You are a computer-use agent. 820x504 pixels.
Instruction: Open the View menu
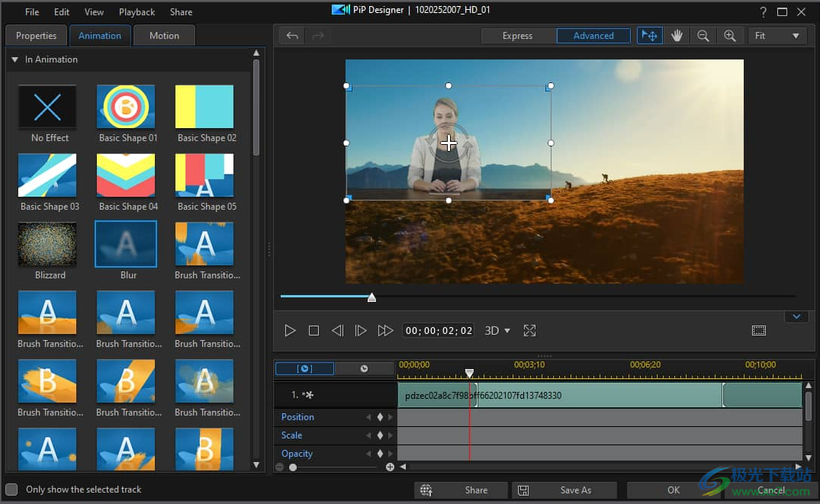click(x=94, y=11)
